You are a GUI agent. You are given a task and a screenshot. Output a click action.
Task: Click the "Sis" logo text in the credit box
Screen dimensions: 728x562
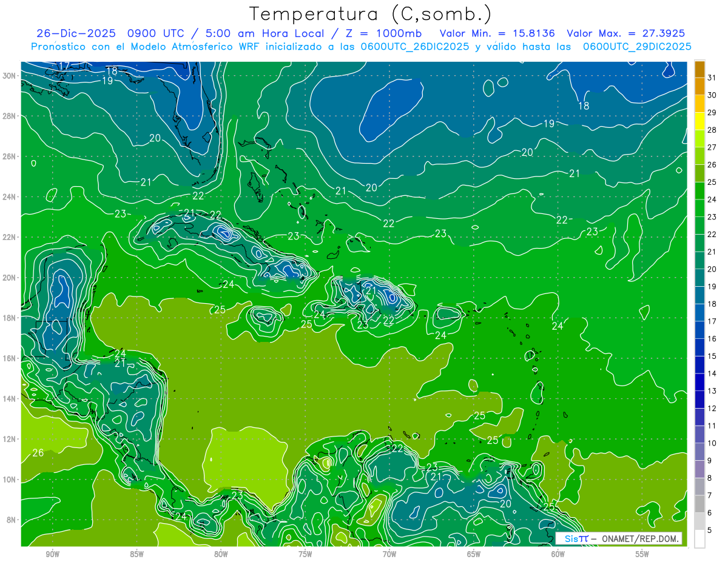[571, 538]
